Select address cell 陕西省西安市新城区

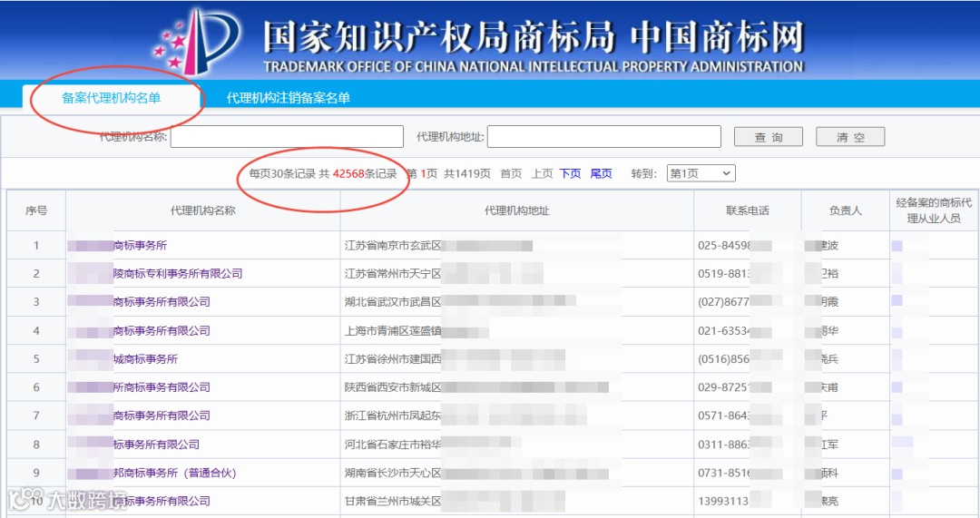tap(393, 387)
